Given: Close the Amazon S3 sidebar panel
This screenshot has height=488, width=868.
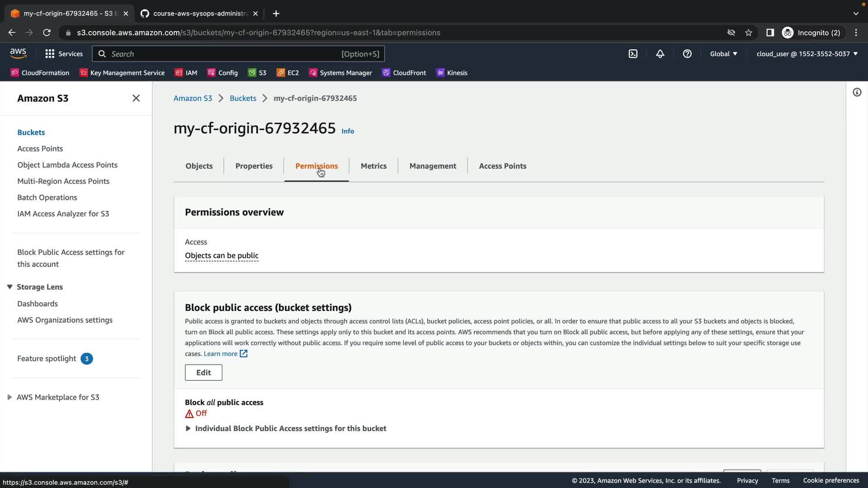Looking at the screenshot, I should coord(136,98).
